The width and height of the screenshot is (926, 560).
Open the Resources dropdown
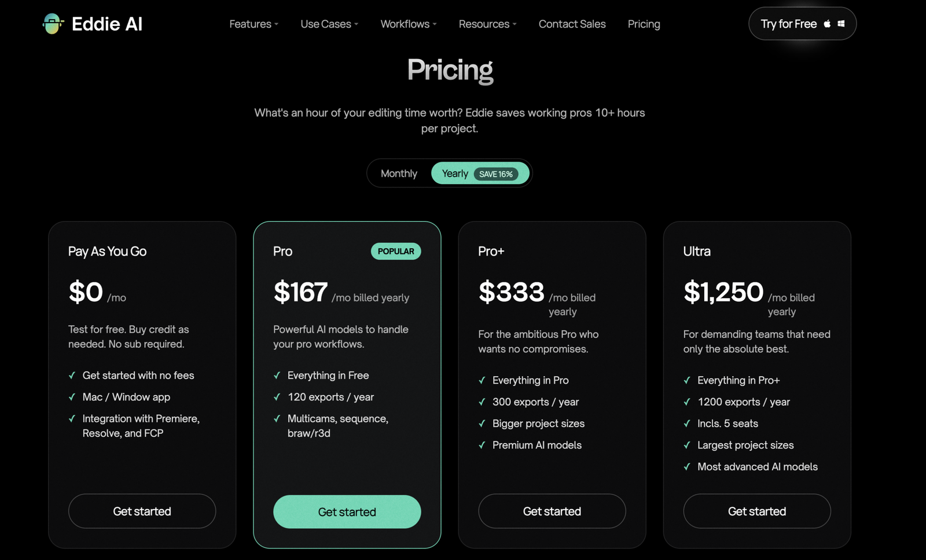[x=487, y=24]
